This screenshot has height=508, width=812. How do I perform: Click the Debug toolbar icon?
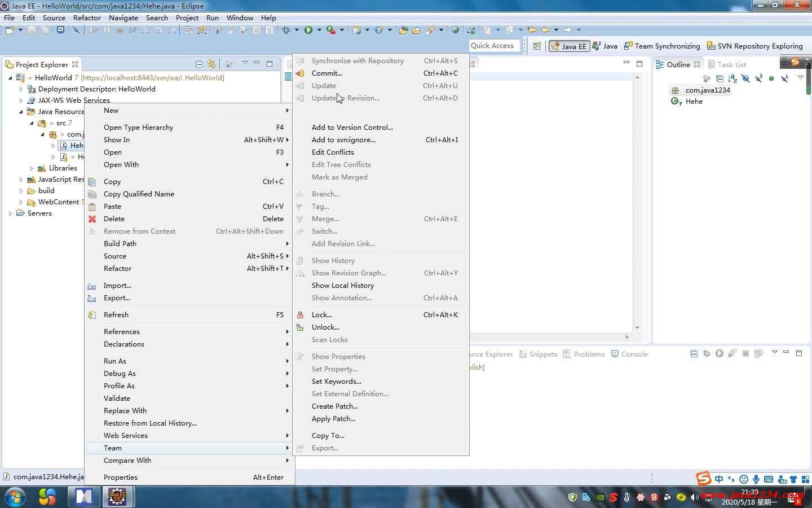click(286, 30)
